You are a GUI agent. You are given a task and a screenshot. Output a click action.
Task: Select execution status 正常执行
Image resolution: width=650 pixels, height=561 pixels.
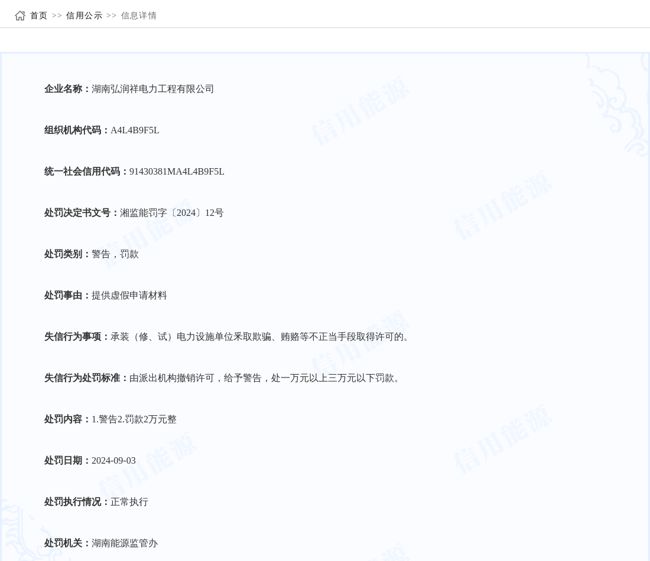129,502
